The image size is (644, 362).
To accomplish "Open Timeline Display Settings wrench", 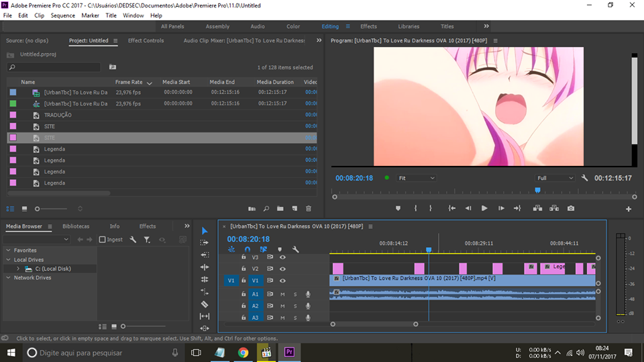I will click(295, 249).
